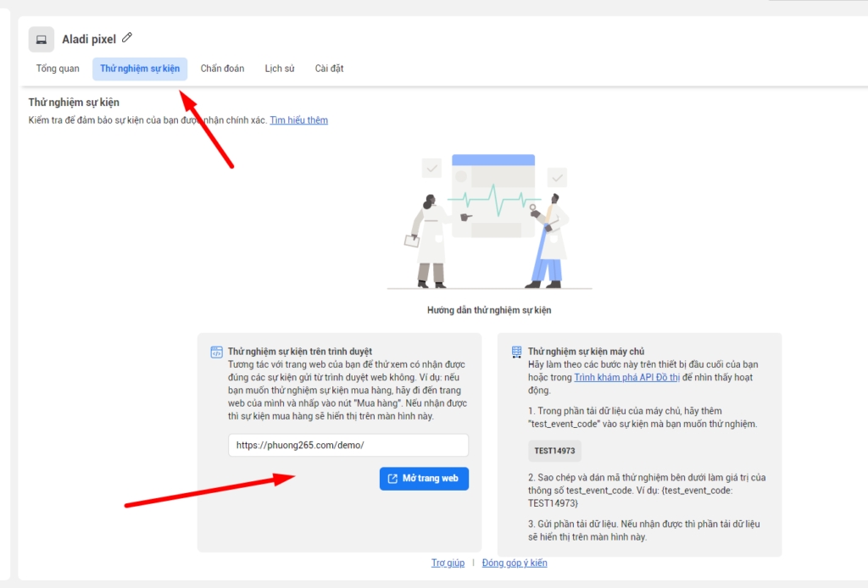868x588 pixels.
Task: Open the Cài đặt tab
Action: (329, 69)
